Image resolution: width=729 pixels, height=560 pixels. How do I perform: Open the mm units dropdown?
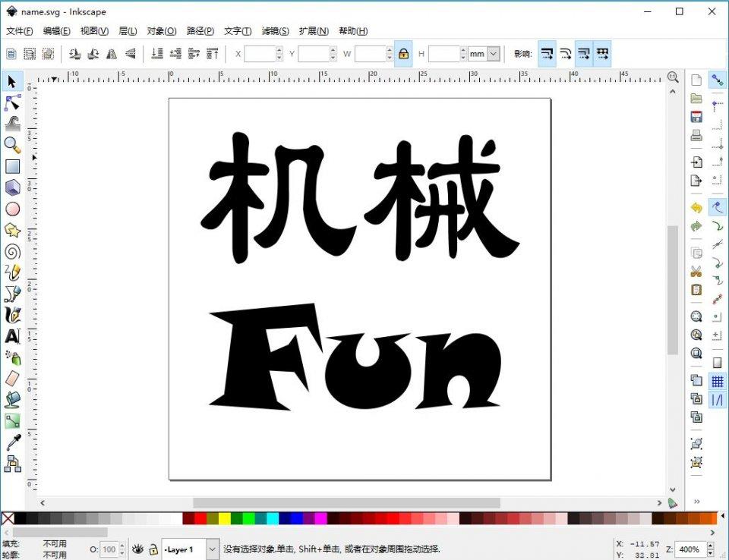[494, 54]
